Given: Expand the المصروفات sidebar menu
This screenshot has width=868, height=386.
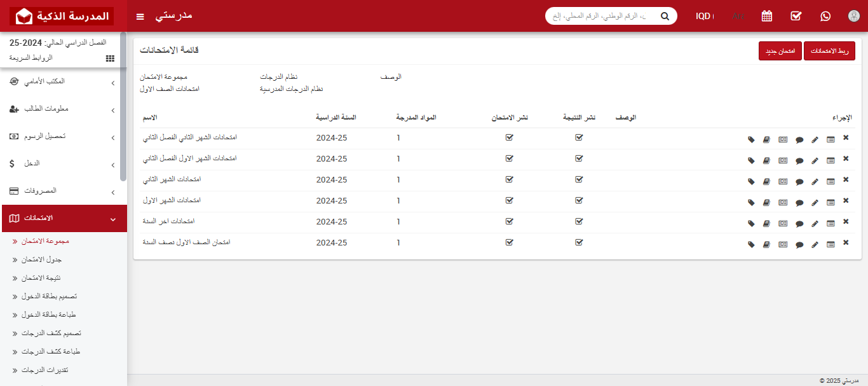Looking at the screenshot, I should point(64,191).
